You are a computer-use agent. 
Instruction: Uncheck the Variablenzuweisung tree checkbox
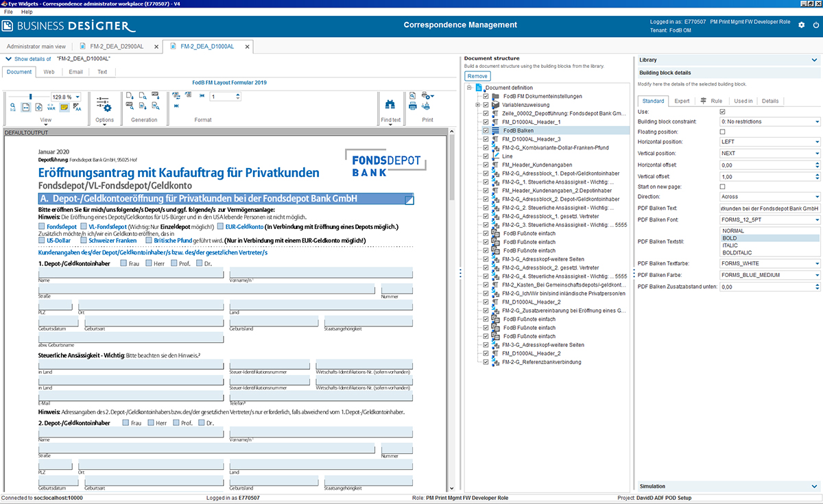click(486, 105)
